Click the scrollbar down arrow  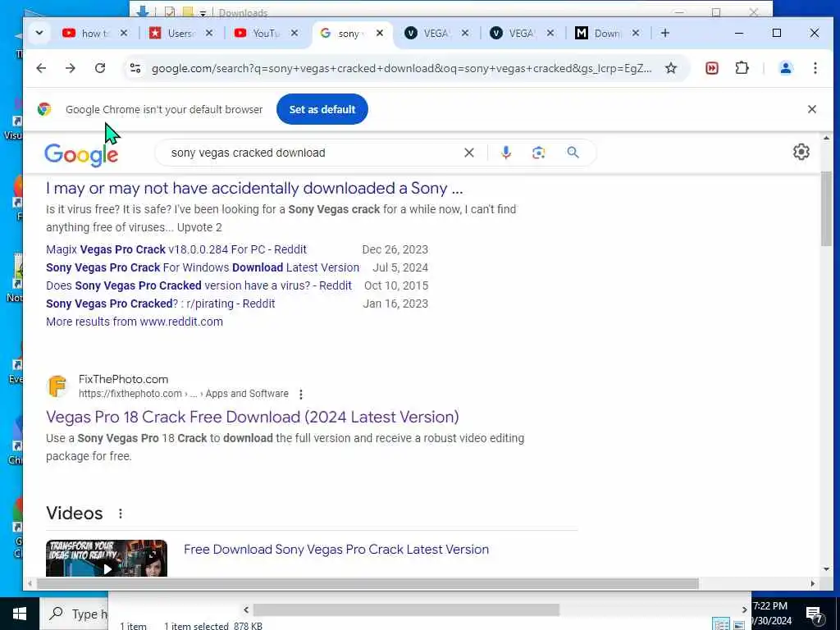[x=826, y=569]
